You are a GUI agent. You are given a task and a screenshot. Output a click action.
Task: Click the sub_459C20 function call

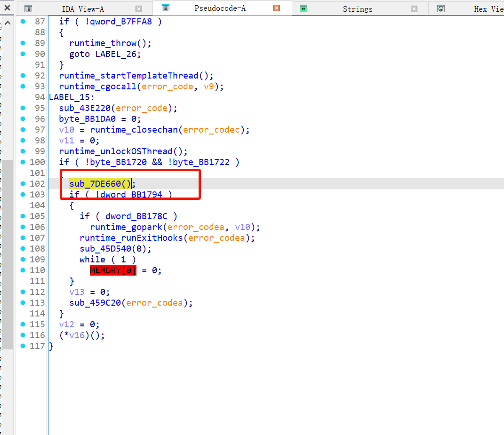point(95,303)
